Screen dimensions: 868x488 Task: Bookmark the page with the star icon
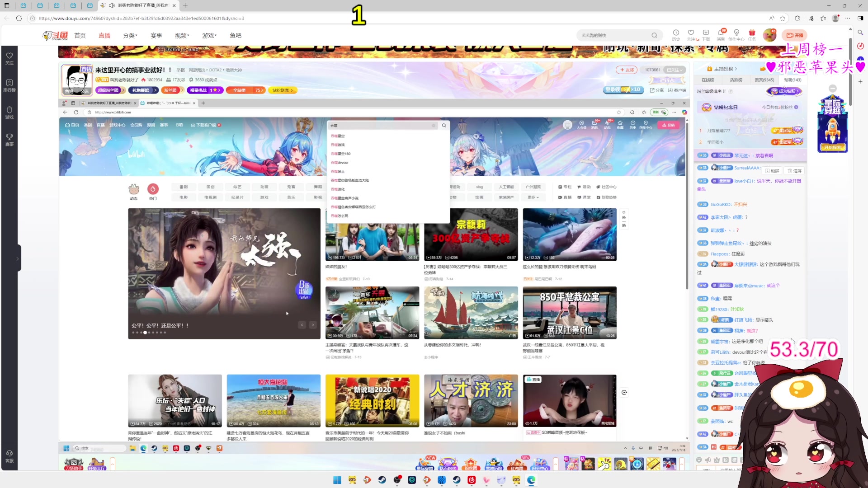point(783,18)
